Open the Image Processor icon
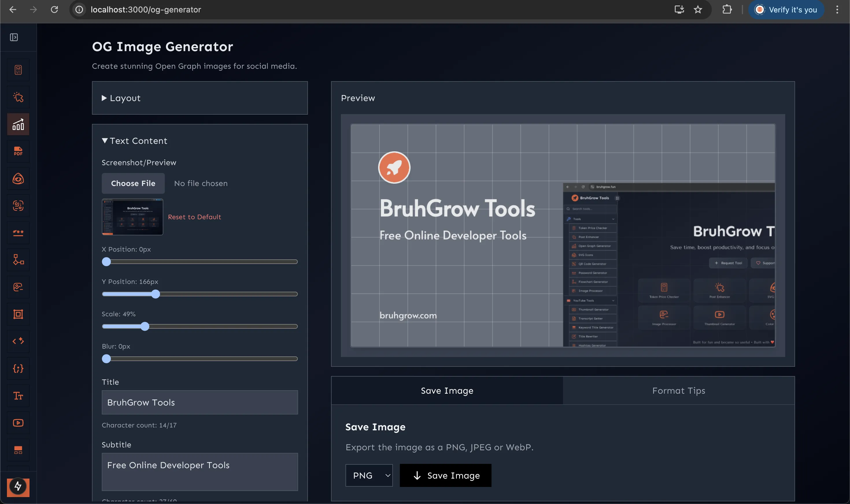 tap(18, 287)
